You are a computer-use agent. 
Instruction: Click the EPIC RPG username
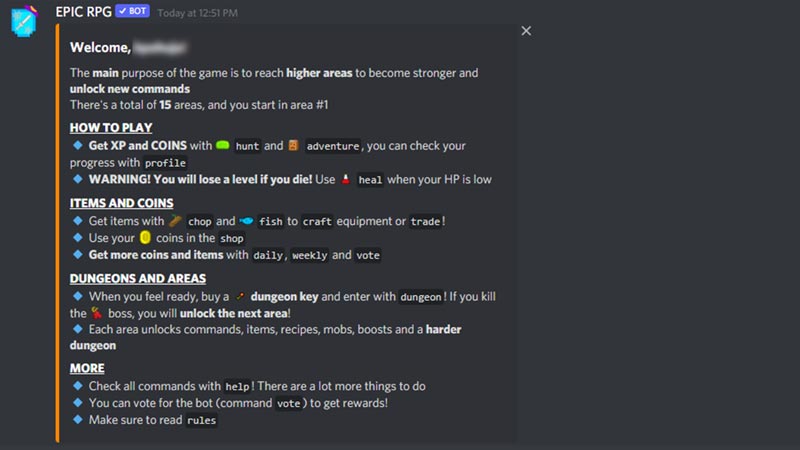[x=84, y=12]
